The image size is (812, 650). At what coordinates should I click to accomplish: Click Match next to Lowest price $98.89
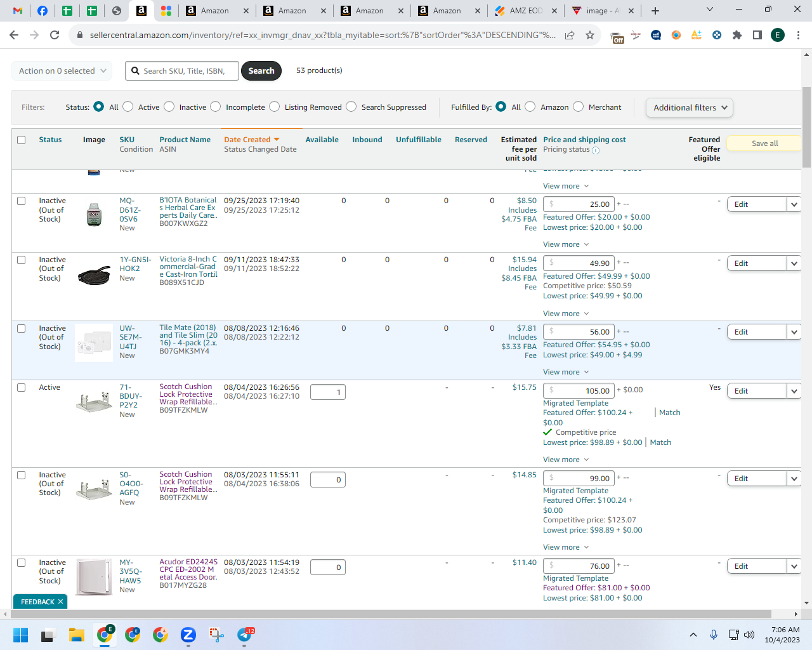coord(660,442)
